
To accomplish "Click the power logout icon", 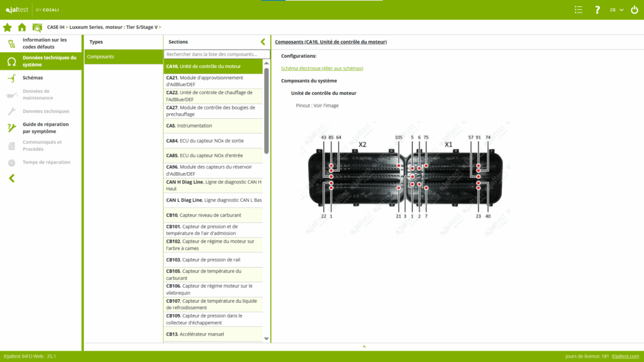I will coord(633,9).
